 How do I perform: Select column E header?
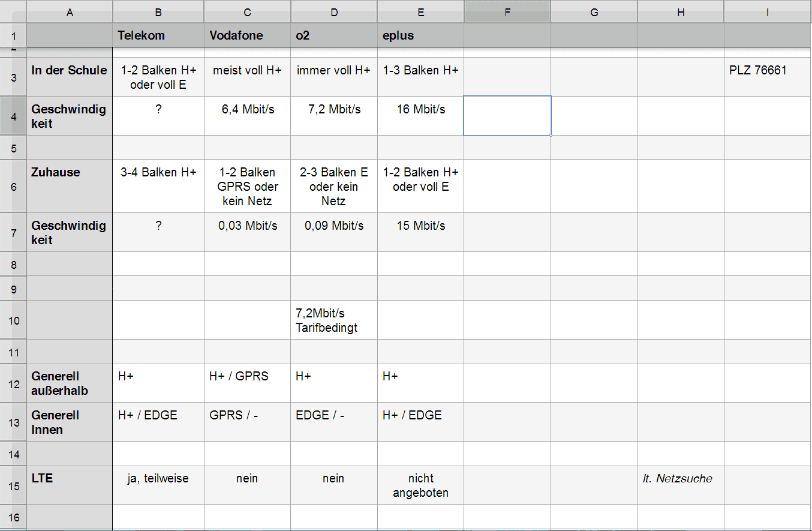coord(420,12)
